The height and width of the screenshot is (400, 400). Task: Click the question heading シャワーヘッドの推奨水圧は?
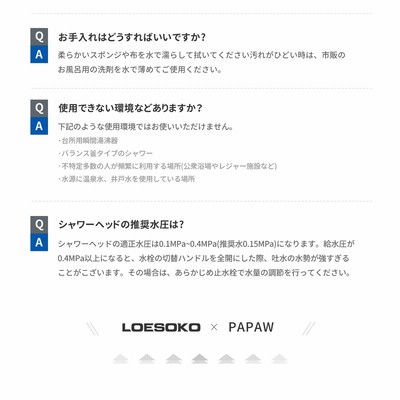121,225
